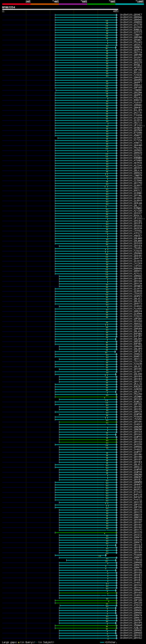Click the green ~80% identity legend segment

[x=101, y=4]
